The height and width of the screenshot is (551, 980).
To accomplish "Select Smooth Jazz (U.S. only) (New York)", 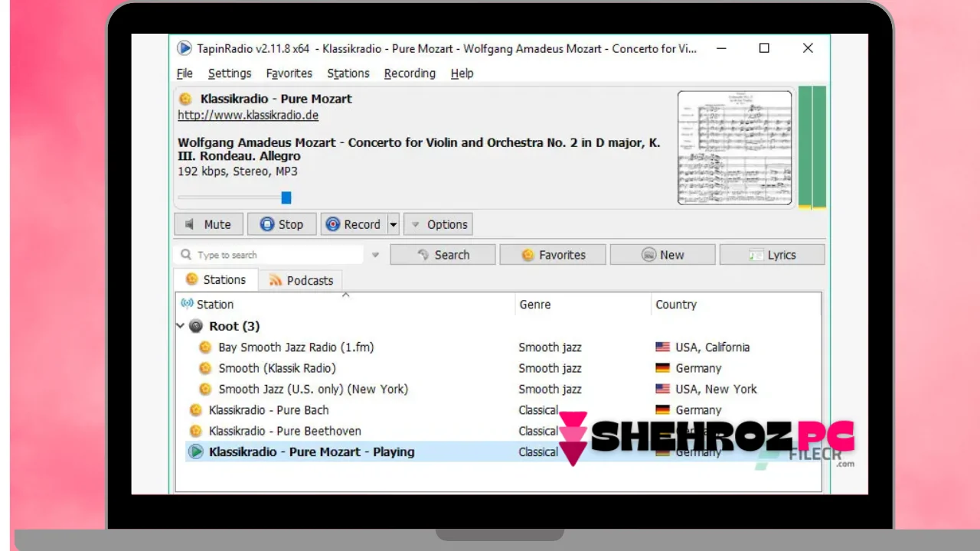I will 313,389.
